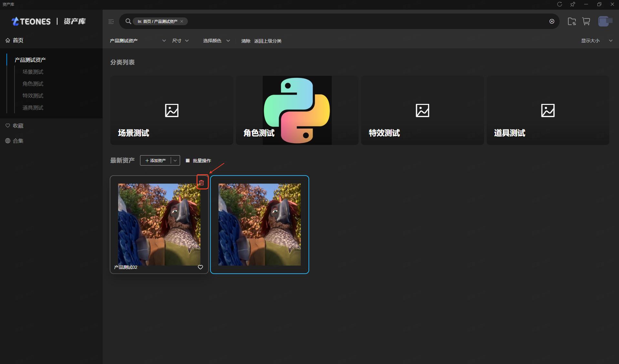Click the red delete trash icon on asset
The height and width of the screenshot is (364, 619).
[x=201, y=183]
